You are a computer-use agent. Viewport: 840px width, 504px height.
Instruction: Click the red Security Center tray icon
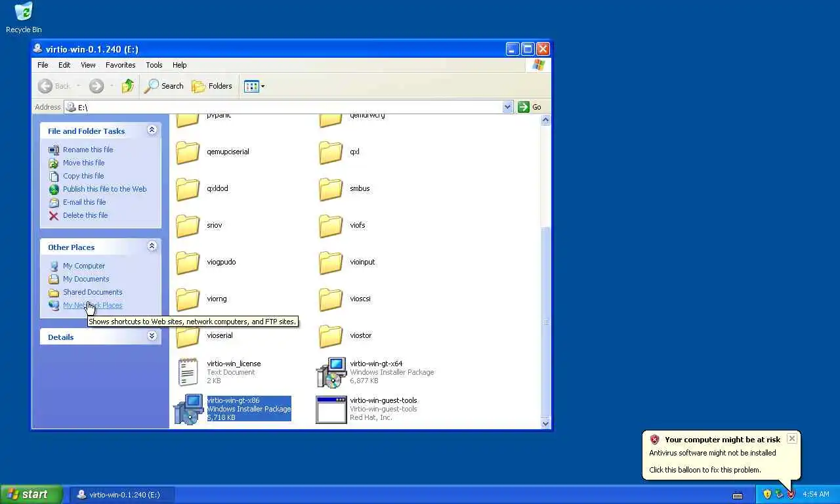[791, 494]
